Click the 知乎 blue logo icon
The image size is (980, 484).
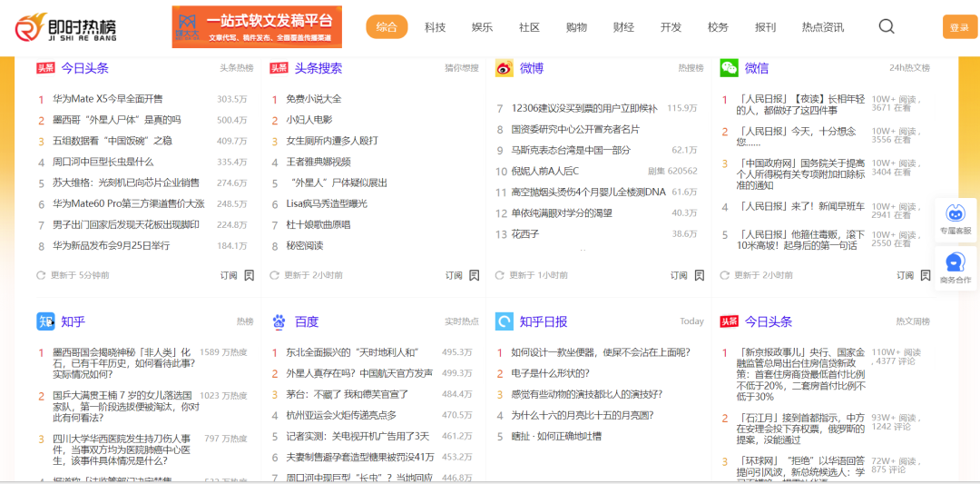coord(45,321)
